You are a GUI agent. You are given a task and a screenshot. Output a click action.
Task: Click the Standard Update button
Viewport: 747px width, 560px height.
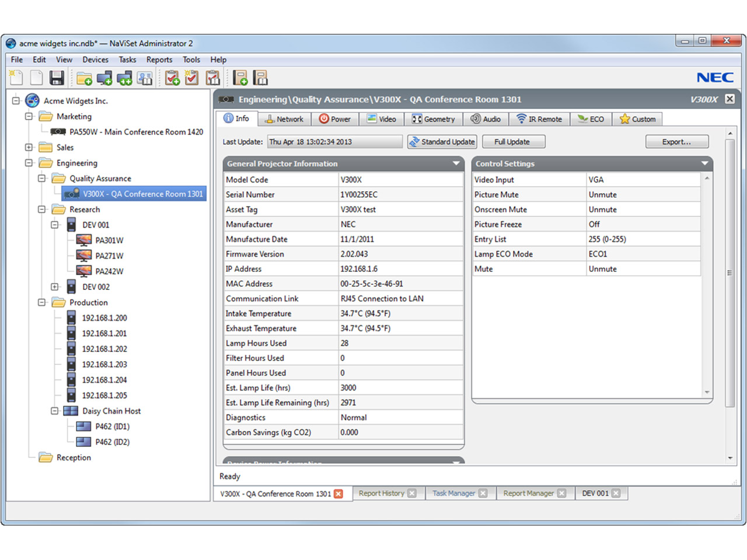pos(442,142)
